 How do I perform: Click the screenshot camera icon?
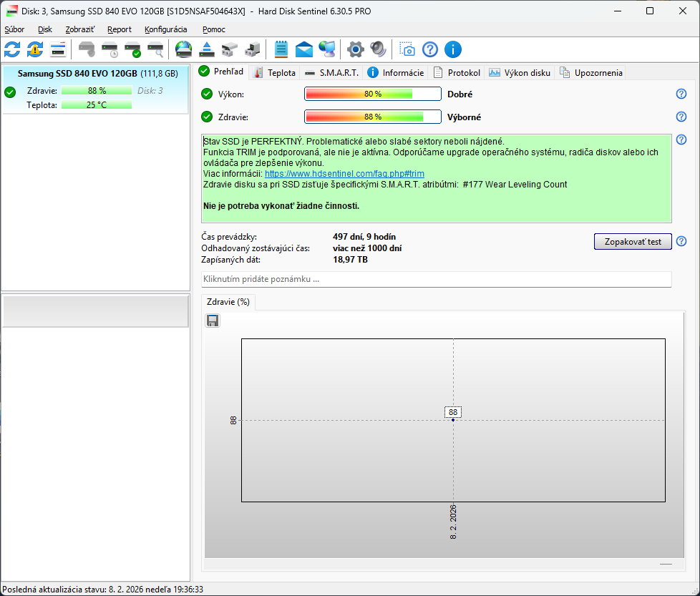tap(407, 49)
